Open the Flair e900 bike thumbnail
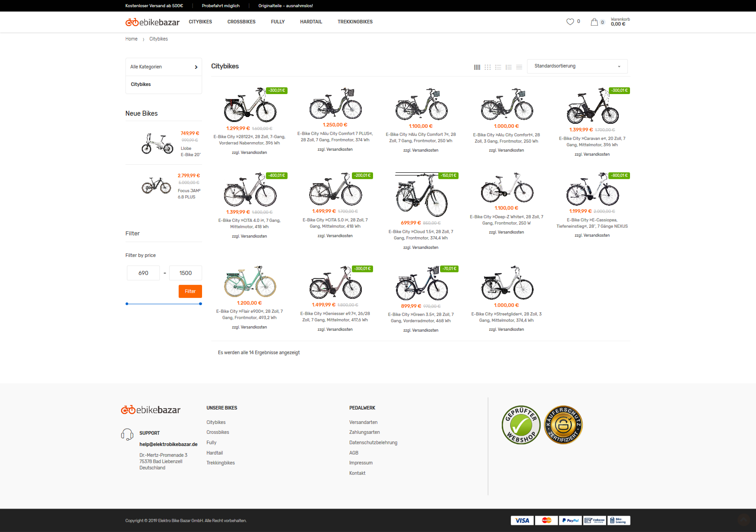Image resolution: width=756 pixels, height=532 pixels. (x=250, y=281)
